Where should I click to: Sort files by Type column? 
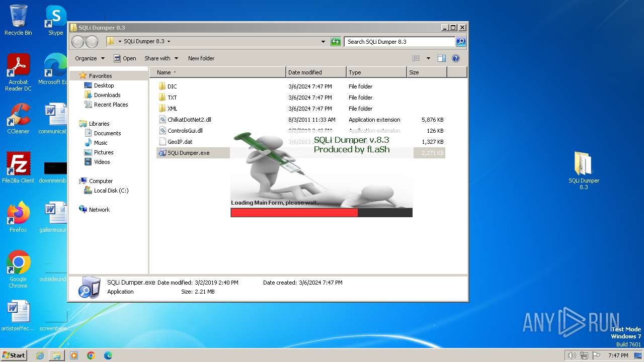pyautogui.click(x=376, y=72)
